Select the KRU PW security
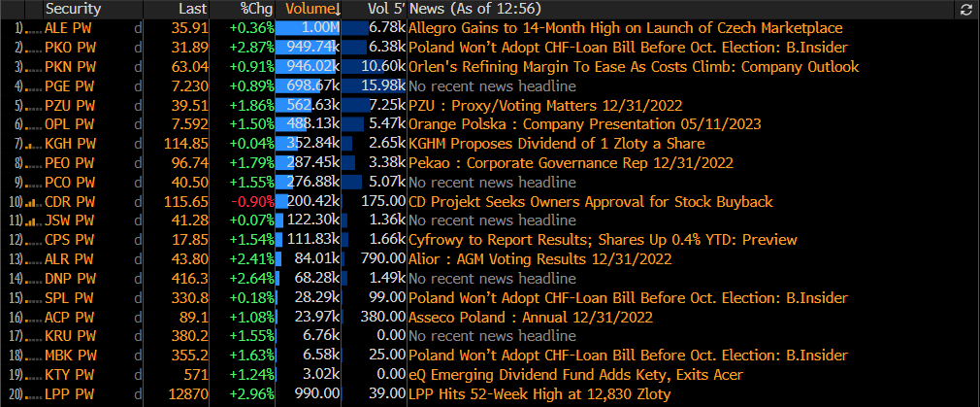980x407 pixels. (71, 336)
